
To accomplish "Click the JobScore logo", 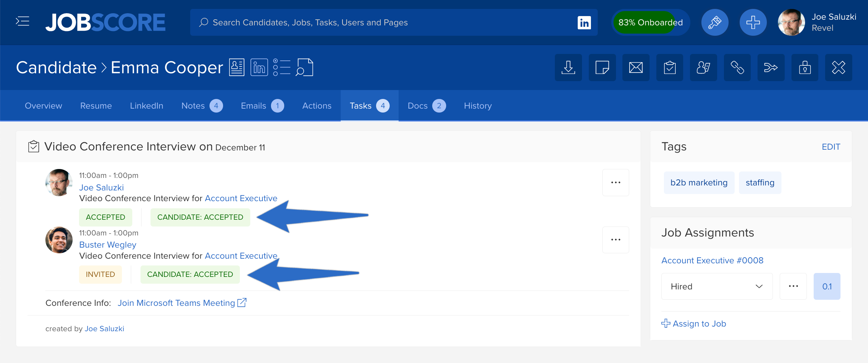I will (x=105, y=23).
